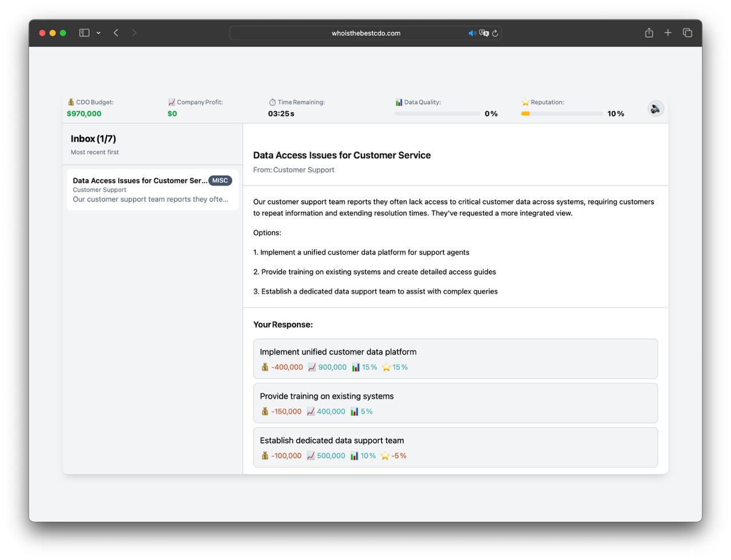Click the Reputation progress bar
This screenshot has width=731, height=560.
[x=562, y=114]
